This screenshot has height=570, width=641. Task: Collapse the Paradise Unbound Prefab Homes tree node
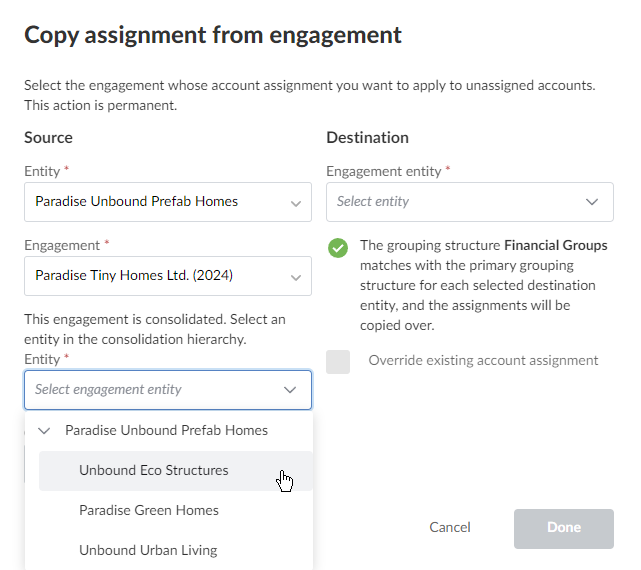click(x=44, y=431)
